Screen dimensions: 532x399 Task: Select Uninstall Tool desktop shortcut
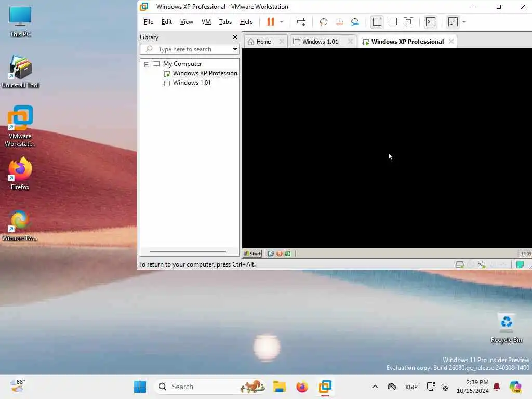point(20,72)
